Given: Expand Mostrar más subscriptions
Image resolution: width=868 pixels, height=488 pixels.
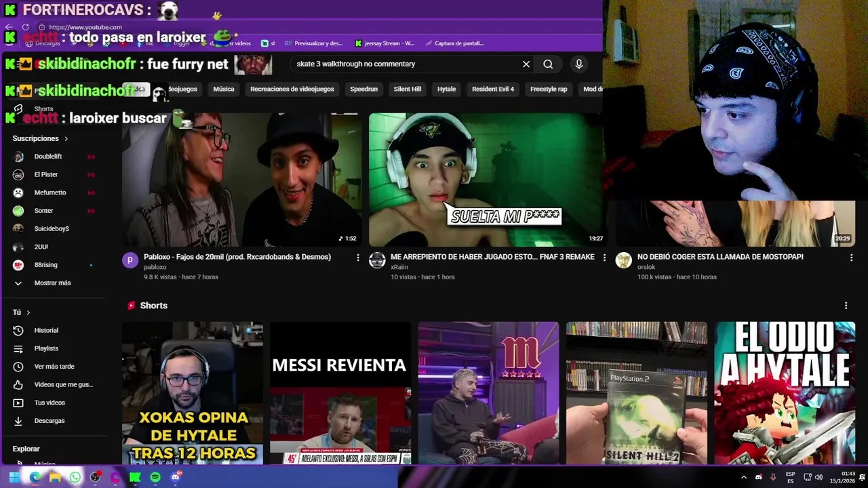Looking at the screenshot, I should (52, 283).
